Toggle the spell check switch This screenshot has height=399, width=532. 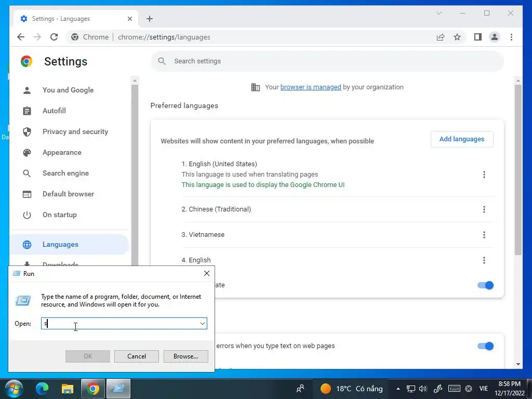(486, 346)
